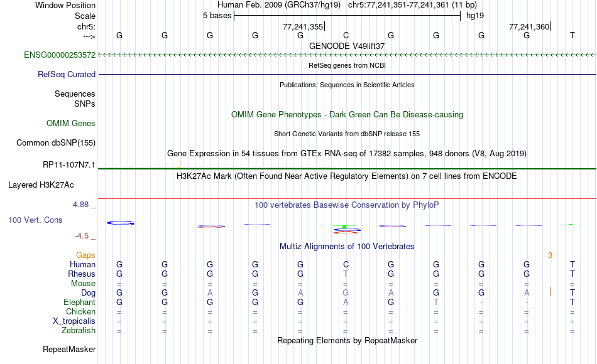Click the 'GENCODE V49lift37' track title
The image size is (597, 364).
click(347, 46)
